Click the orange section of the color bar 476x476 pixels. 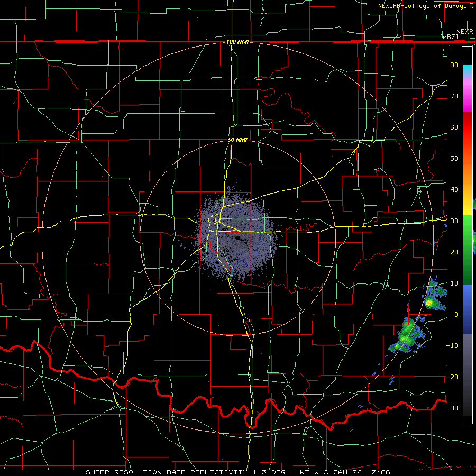point(467,173)
